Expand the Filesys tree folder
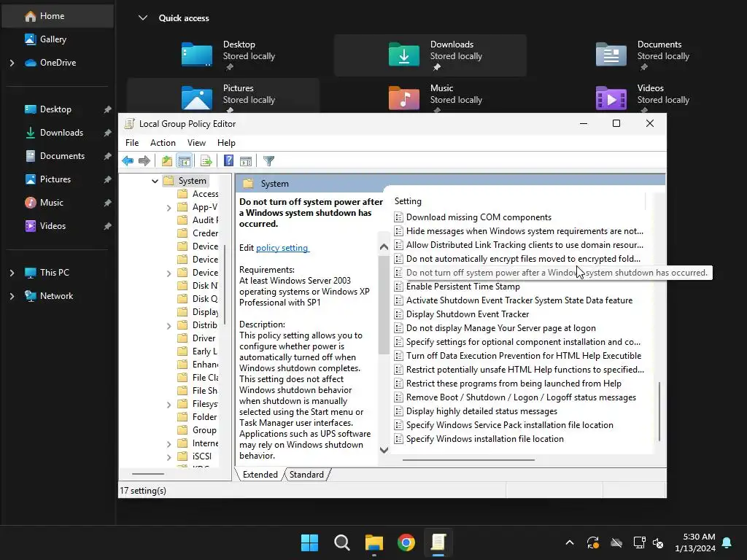Viewport: 747px width, 560px height. point(169,405)
